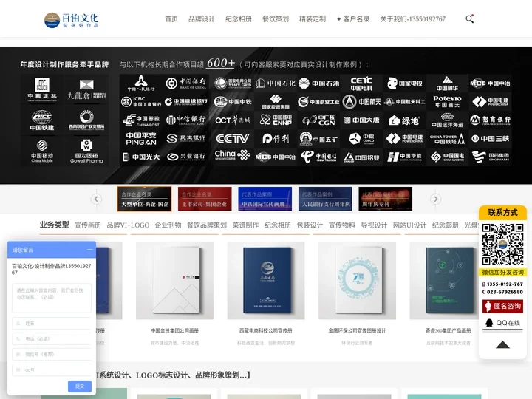Minimize the 请您留言 chat widget
Screen dimensions: 532x399
coord(89,250)
